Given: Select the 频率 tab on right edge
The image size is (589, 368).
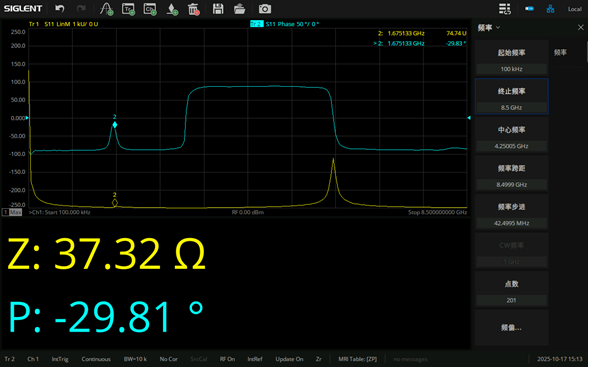Looking at the screenshot, I should pos(560,53).
